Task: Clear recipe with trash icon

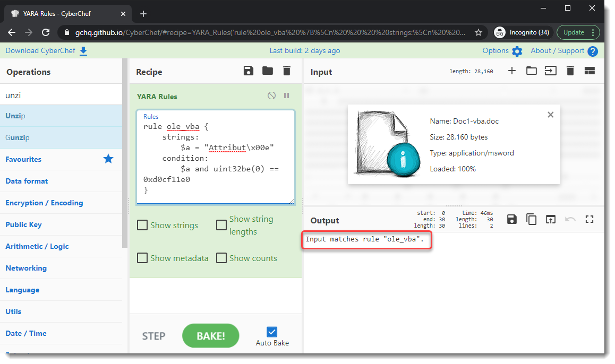Action: point(287,71)
